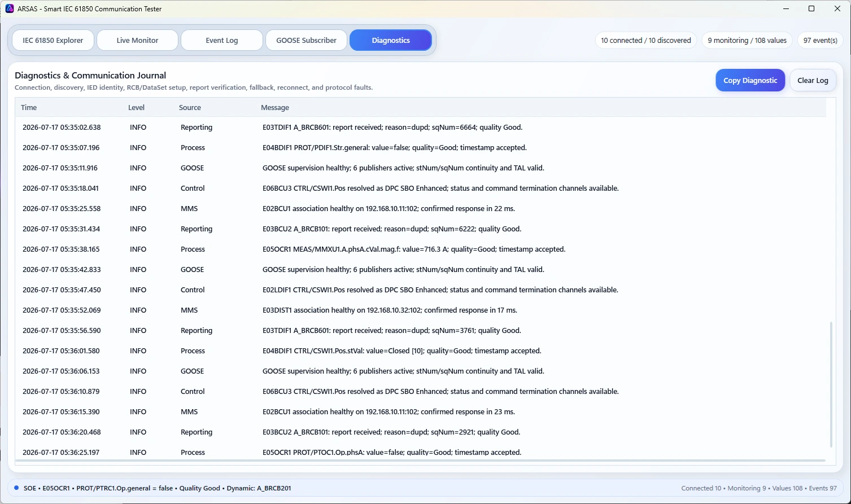Click the 97 event(s) badge
This screenshot has width=851, height=504.
click(820, 41)
